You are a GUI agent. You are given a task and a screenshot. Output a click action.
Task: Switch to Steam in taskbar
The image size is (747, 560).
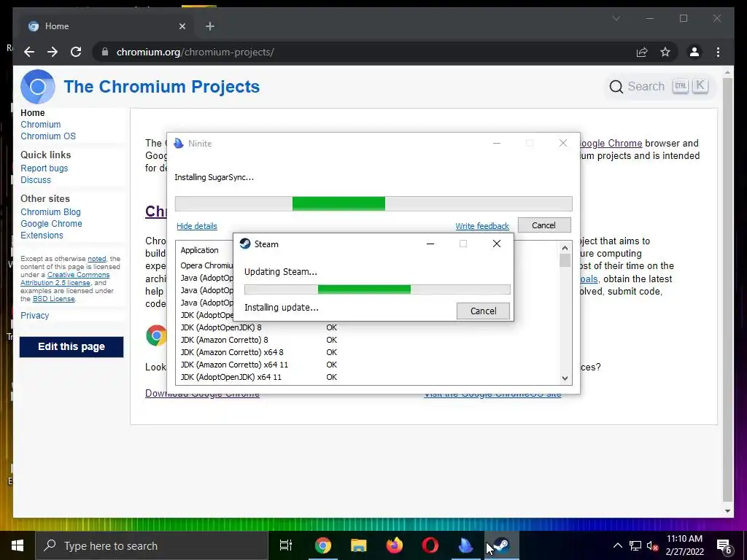coord(502,545)
